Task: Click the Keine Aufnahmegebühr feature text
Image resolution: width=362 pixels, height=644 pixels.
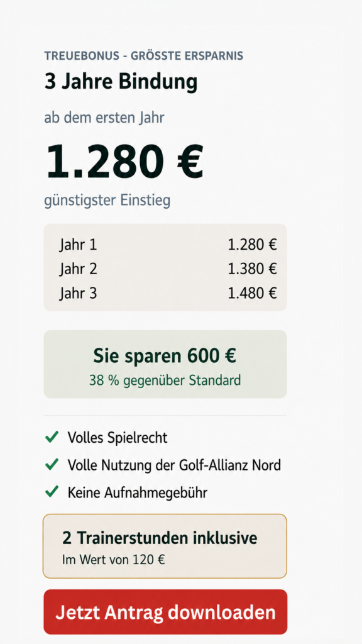Action: (x=138, y=492)
